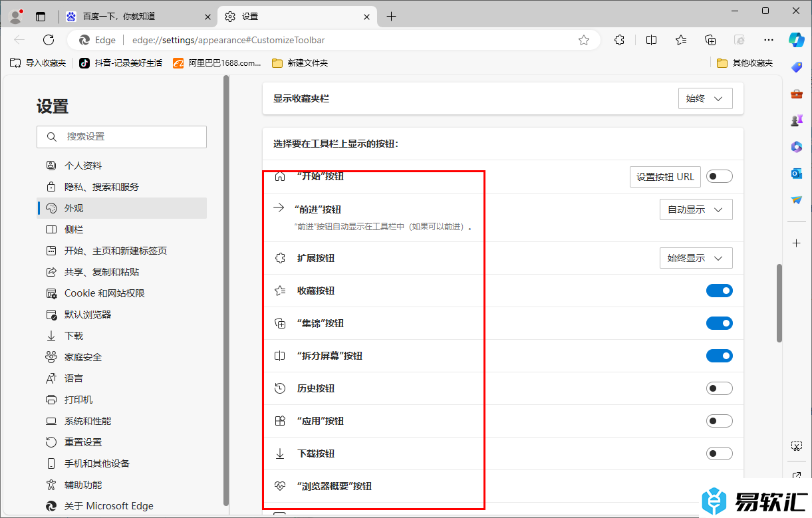The image size is (812, 518).
Task: Open 下载 settings section
Action: pos(122,336)
